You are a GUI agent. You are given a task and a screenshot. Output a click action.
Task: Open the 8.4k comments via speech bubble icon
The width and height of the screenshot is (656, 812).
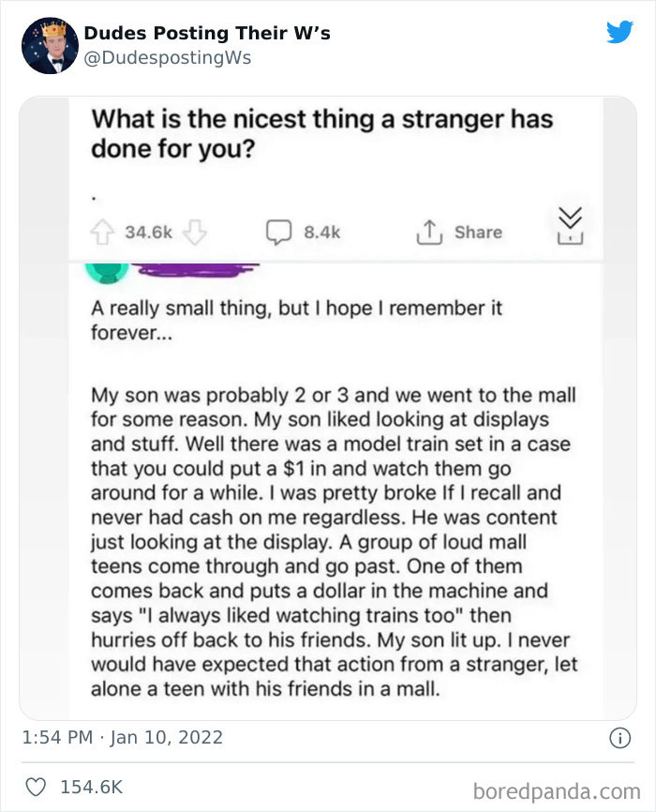(279, 231)
